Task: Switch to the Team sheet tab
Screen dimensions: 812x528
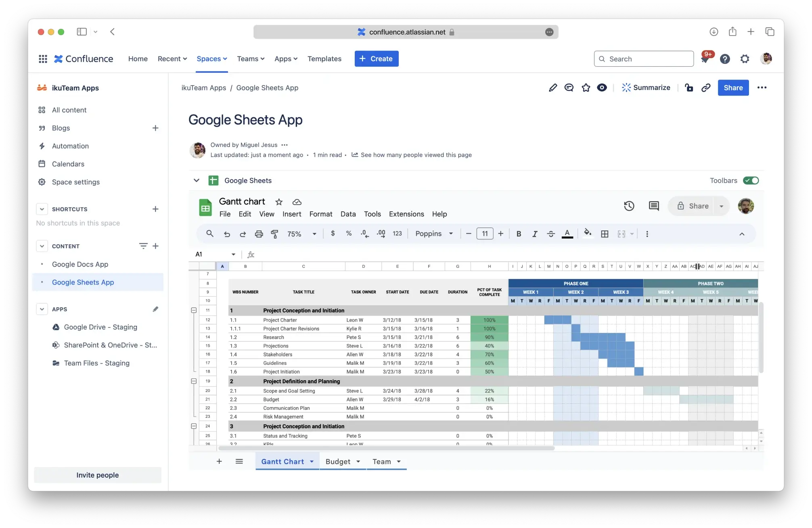Action: pyautogui.click(x=387, y=461)
